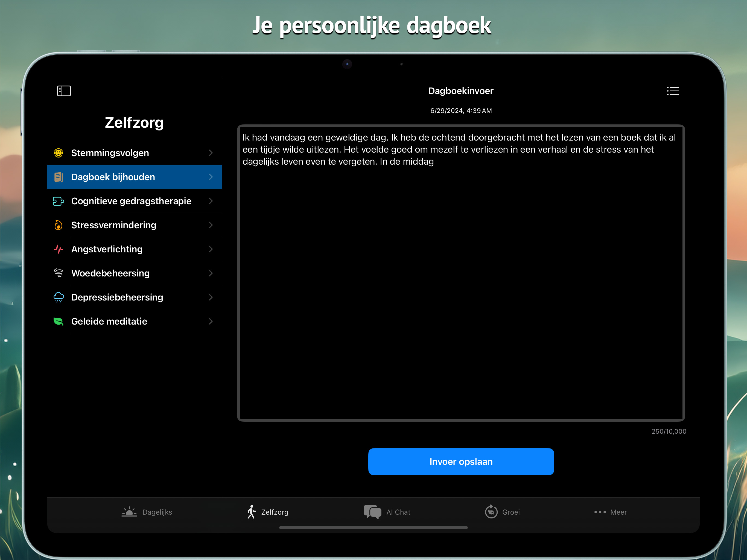This screenshot has width=747, height=560.
Task: Open the Meer tab
Action: (x=611, y=512)
